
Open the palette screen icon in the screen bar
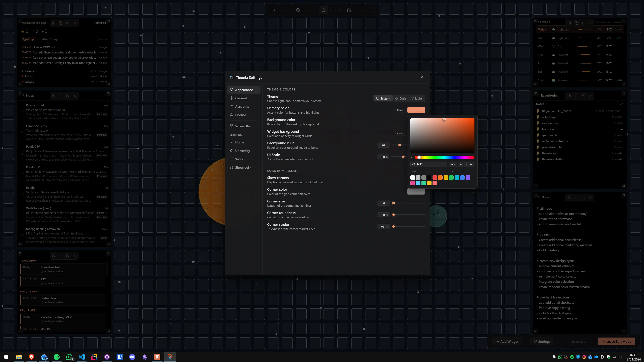coord(298,10)
